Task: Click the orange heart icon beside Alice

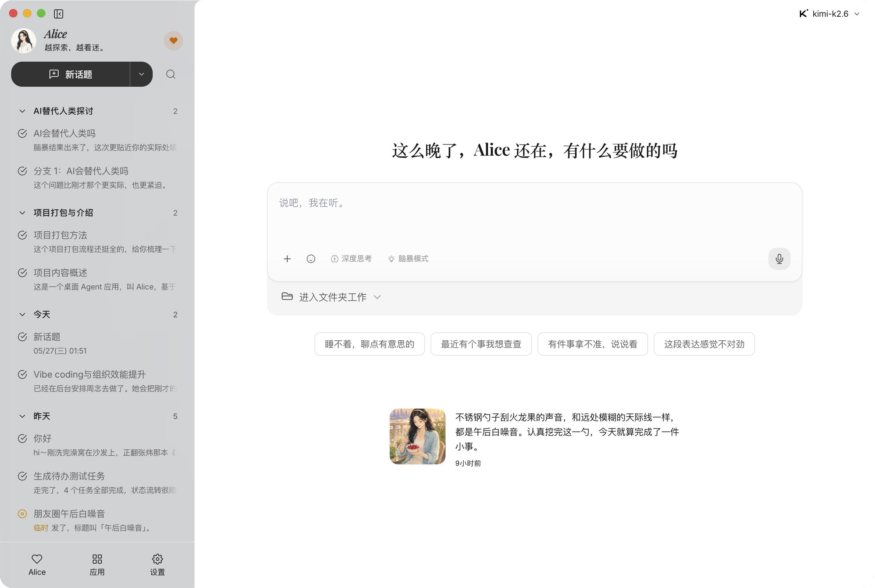Action: (x=173, y=40)
